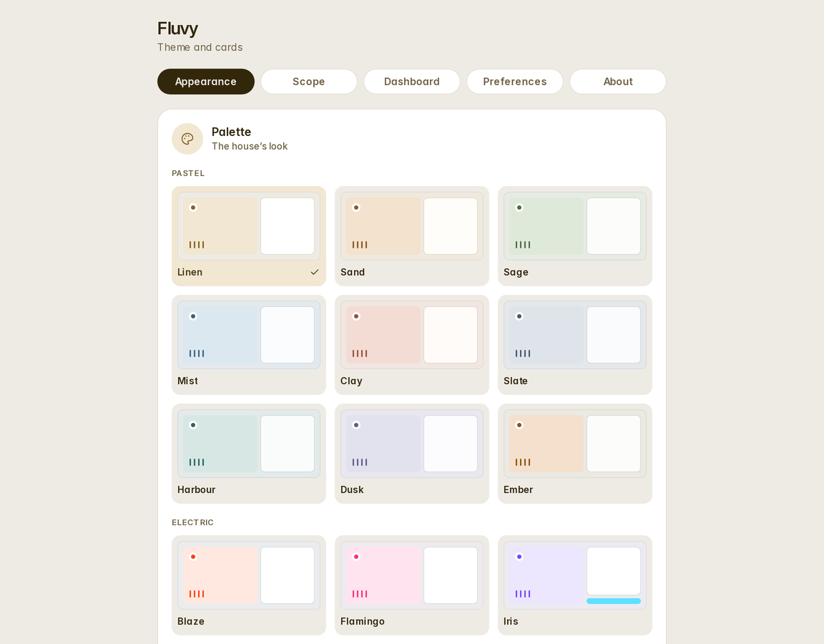Select the Blaze electric palette

(249, 585)
